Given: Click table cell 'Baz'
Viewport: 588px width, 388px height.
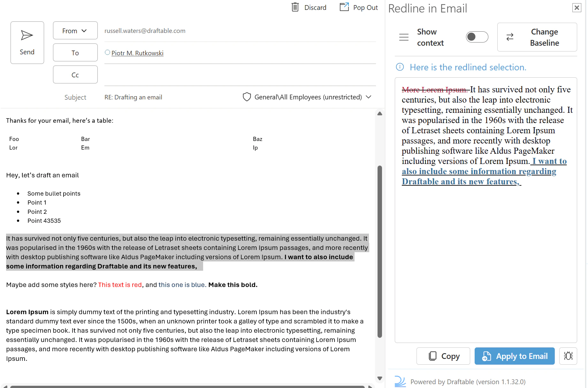Looking at the screenshot, I should coord(257,139).
